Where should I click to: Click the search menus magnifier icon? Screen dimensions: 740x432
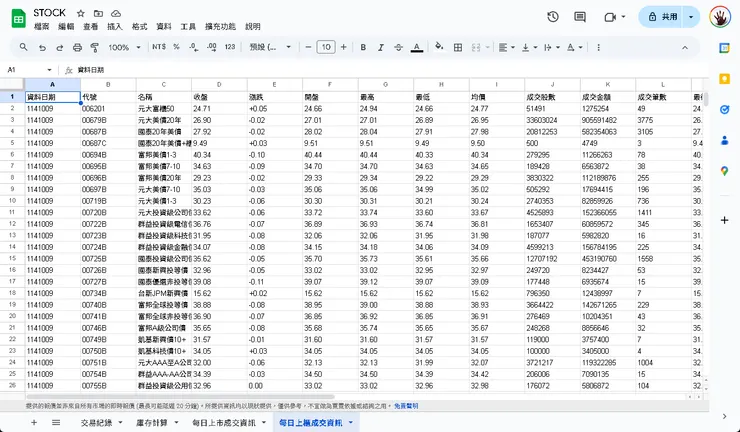pos(23,47)
